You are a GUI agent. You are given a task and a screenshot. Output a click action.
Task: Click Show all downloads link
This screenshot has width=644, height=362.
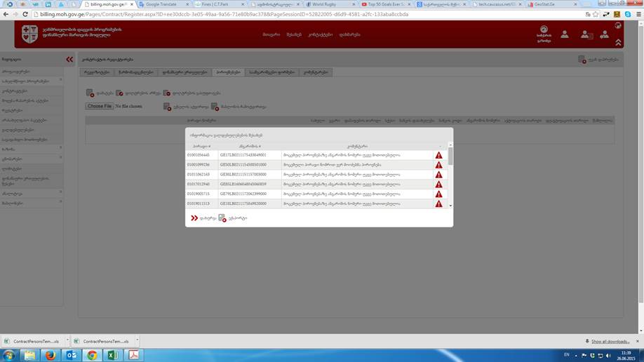point(610,341)
